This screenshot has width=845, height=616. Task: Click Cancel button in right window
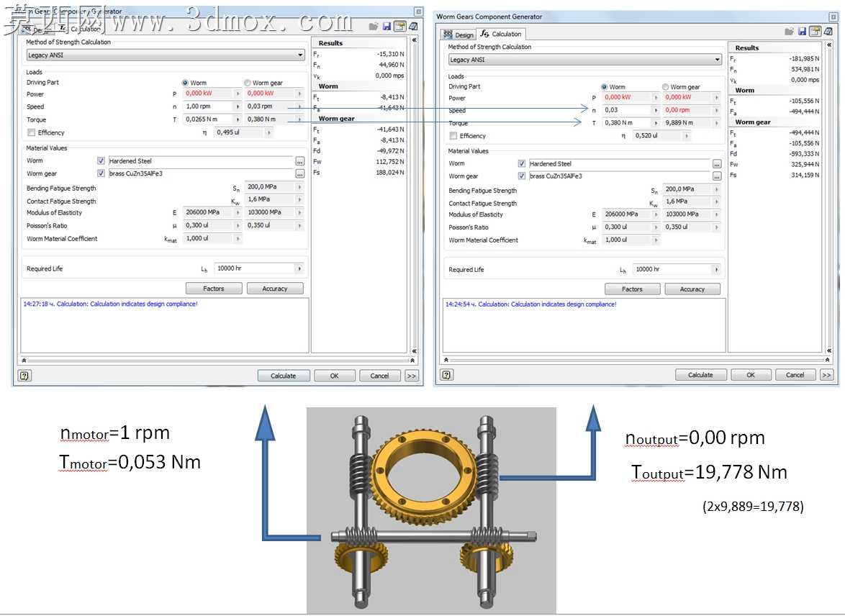tap(795, 374)
